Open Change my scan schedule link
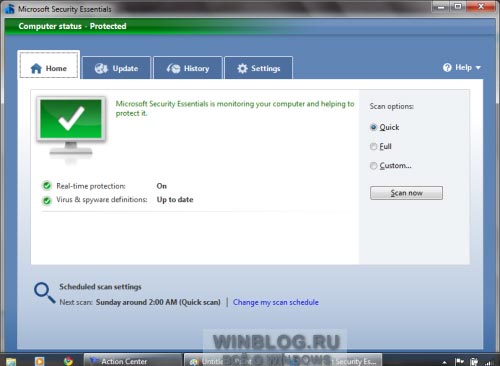The image size is (500, 366). (x=276, y=302)
